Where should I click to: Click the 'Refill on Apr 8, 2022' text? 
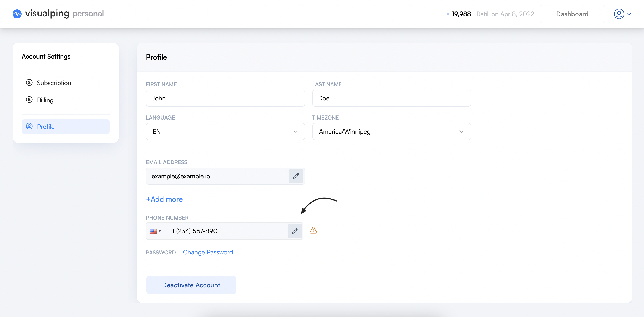click(x=505, y=14)
